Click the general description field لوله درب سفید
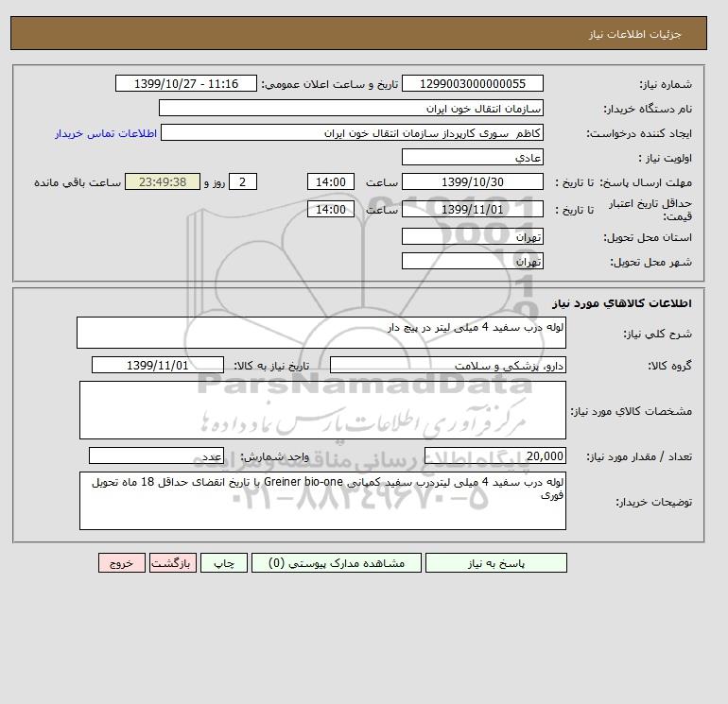 coord(321,333)
